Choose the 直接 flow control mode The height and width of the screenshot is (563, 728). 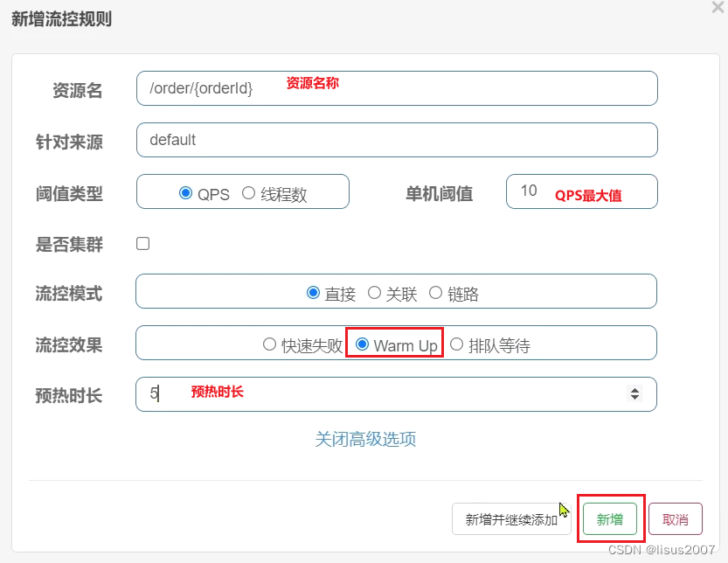(x=315, y=291)
